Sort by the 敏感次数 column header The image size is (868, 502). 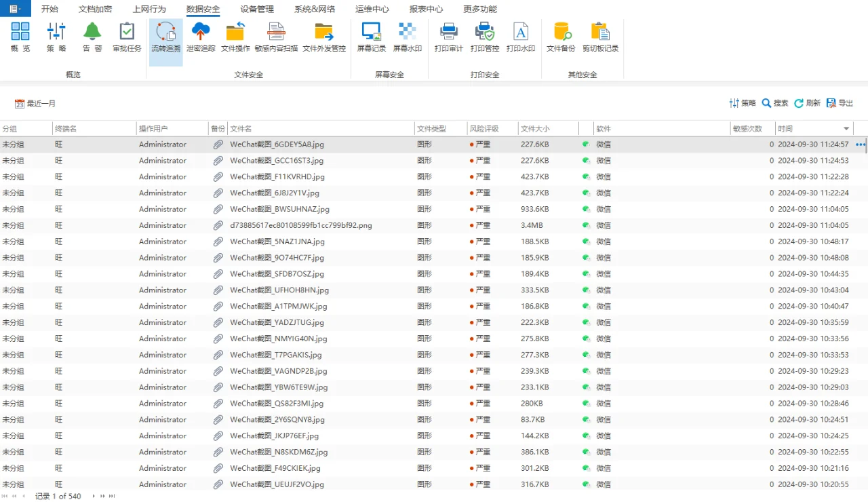(753, 129)
